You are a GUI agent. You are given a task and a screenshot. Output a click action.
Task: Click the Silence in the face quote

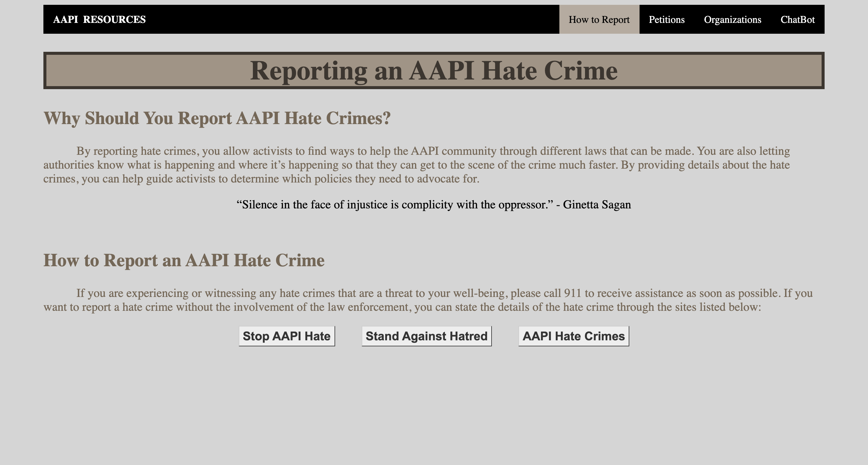coord(394,205)
